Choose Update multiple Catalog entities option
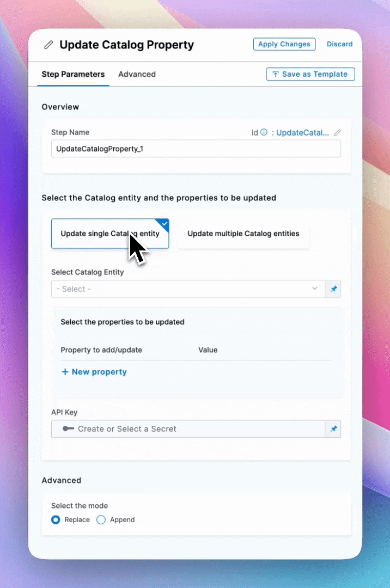Image resolution: width=390 pixels, height=588 pixels. pyautogui.click(x=243, y=234)
